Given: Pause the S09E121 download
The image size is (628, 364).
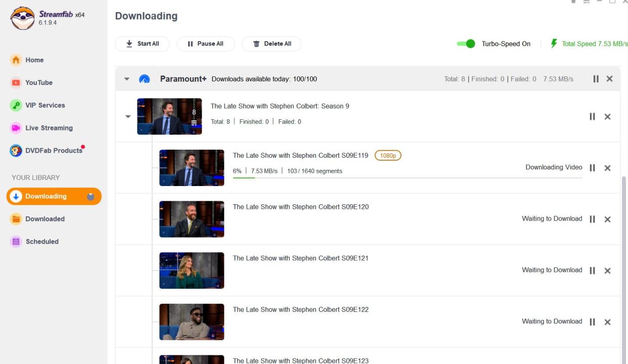Looking at the screenshot, I should click(592, 270).
